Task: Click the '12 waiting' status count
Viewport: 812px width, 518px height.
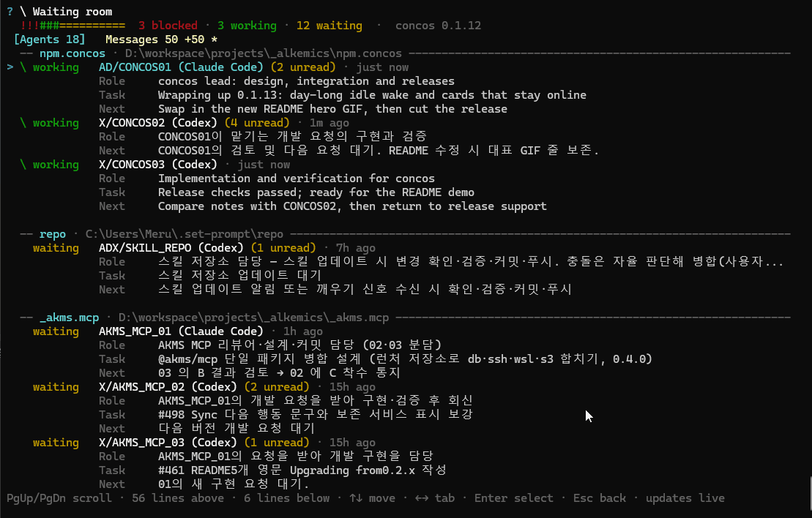Action: click(x=329, y=26)
